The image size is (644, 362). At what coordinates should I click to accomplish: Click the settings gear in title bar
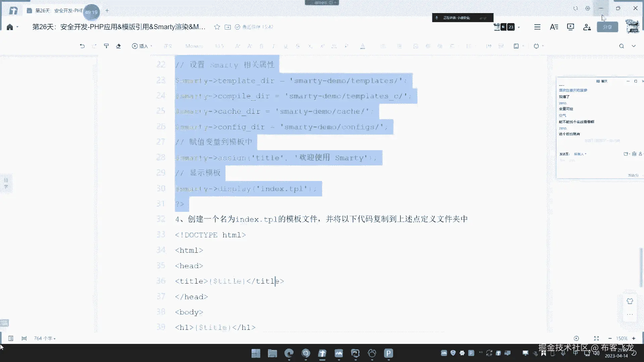point(588,8)
